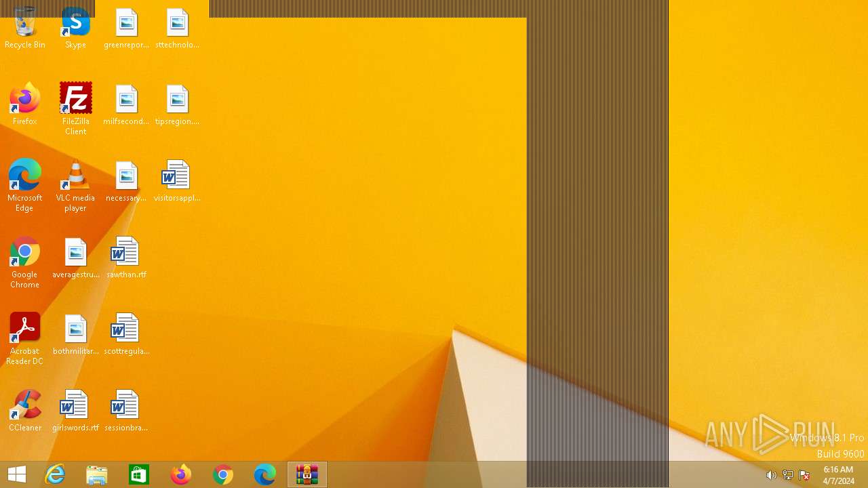
Task: Click the Edge taskbar icon
Action: pyautogui.click(x=265, y=474)
